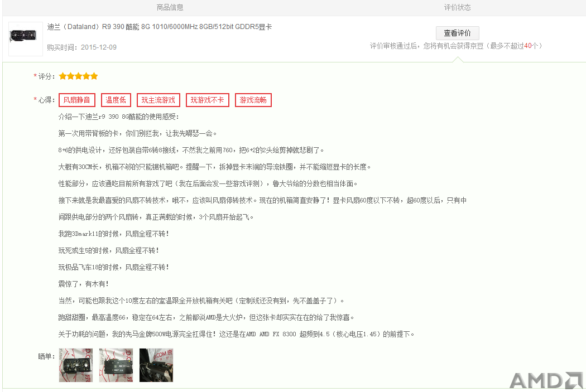Open third 晒单 photo with dark card
The height and width of the screenshot is (392, 586).
(x=156, y=365)
